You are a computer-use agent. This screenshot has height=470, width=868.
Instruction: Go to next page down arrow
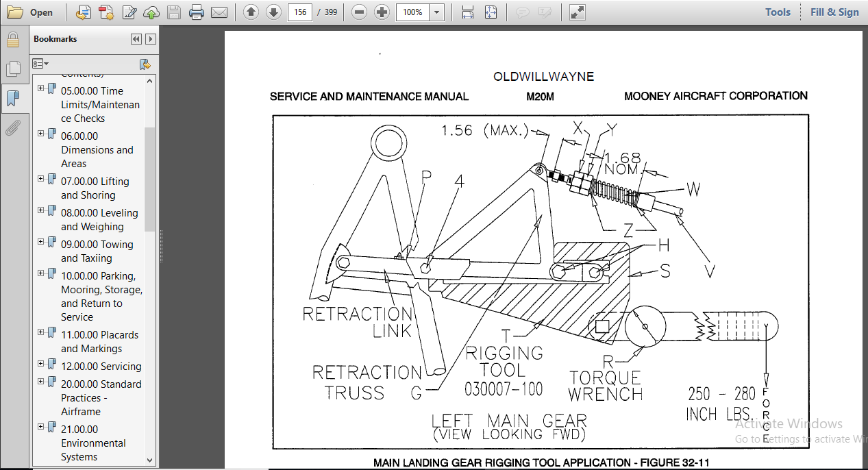pyautogui.click(x=273, y=12)
